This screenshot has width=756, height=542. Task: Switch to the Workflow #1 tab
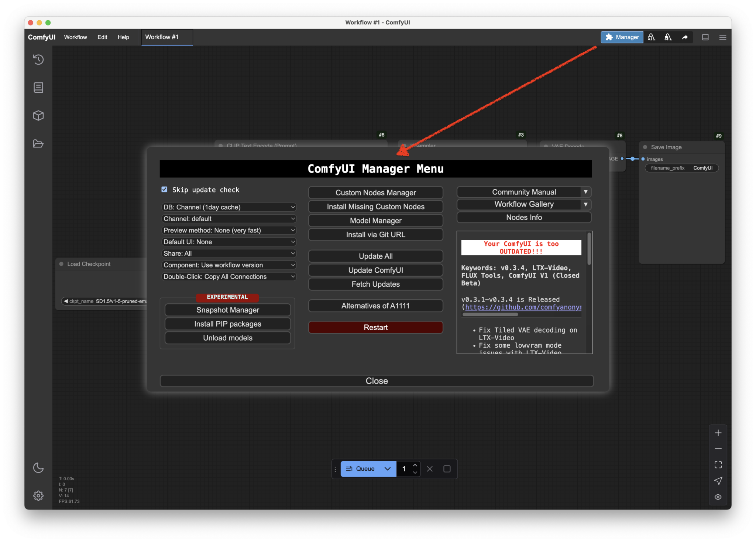pyautogui.click(x=161, y=37)
